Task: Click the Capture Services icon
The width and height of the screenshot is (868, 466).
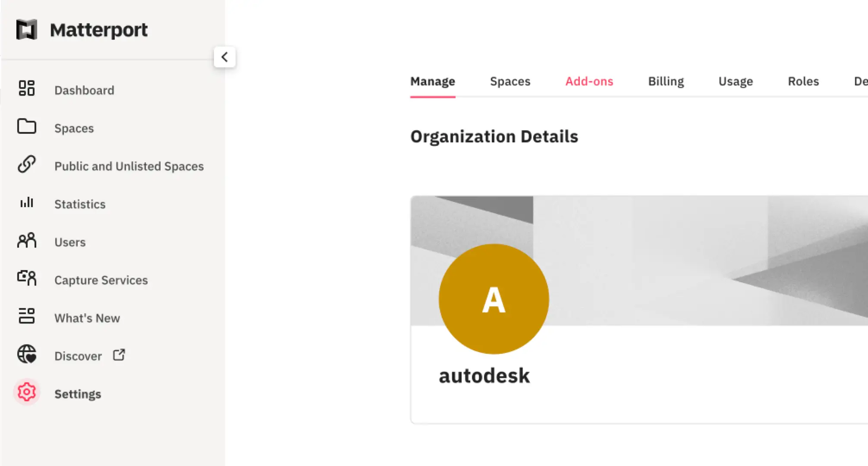Action: (27, 278)
